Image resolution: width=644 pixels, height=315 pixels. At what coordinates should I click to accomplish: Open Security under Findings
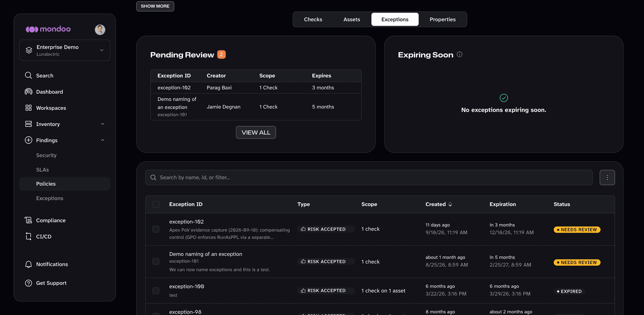(x=46, y=155)
